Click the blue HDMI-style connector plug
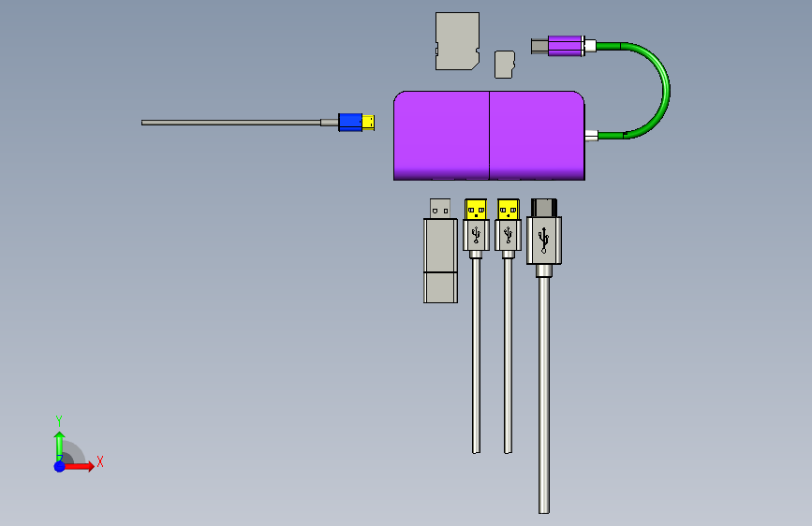The image size is (812, 526). pos(350,123)
